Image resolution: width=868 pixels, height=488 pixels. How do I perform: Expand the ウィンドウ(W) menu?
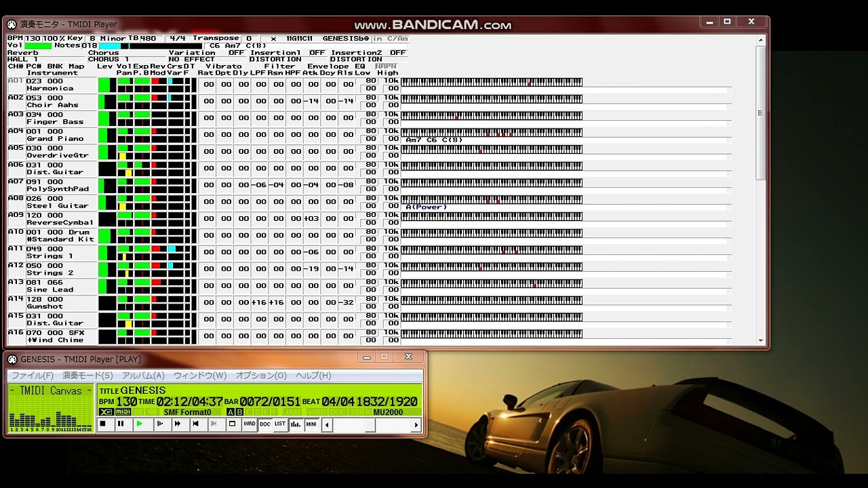(x=200, y=375)
